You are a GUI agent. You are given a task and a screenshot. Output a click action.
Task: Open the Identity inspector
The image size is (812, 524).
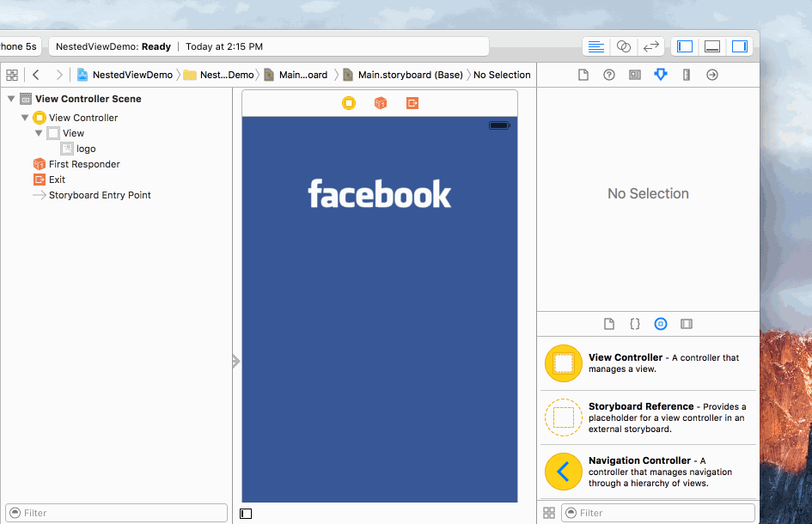635,75
